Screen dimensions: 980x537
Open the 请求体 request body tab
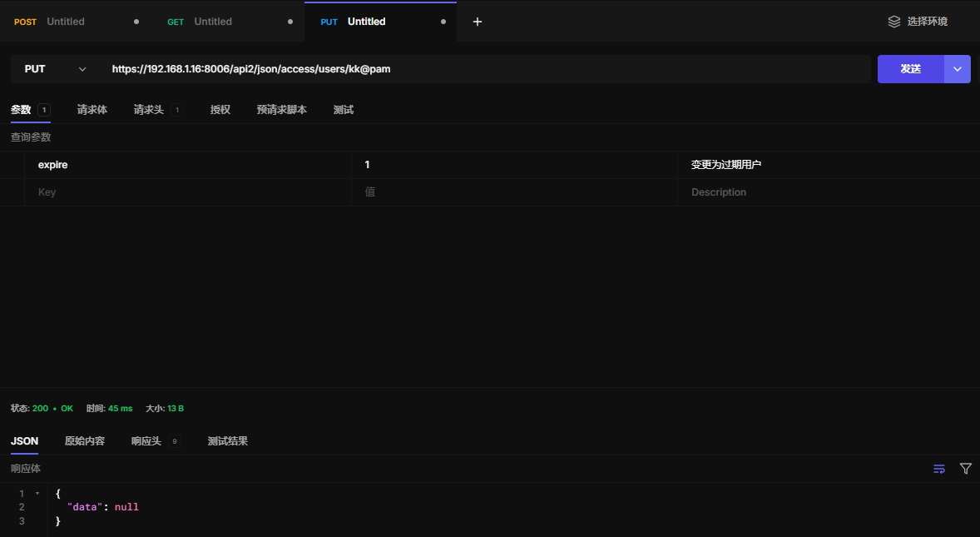coord(92,110)
